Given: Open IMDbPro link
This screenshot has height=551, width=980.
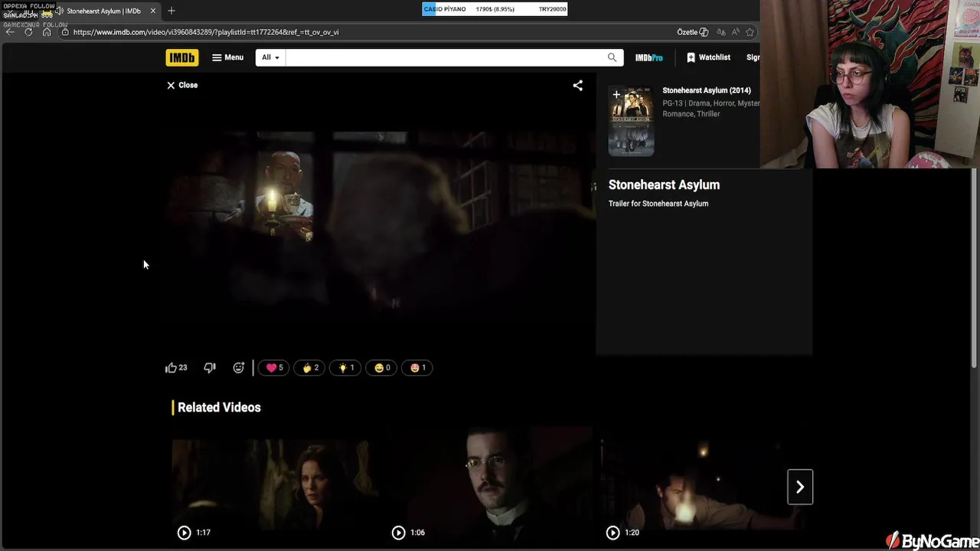Looking at the screenshot, I should coord(649,57).
